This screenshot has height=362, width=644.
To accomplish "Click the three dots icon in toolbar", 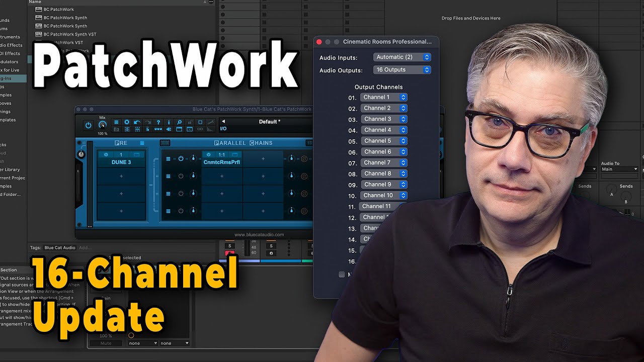I will click(158, 129).
